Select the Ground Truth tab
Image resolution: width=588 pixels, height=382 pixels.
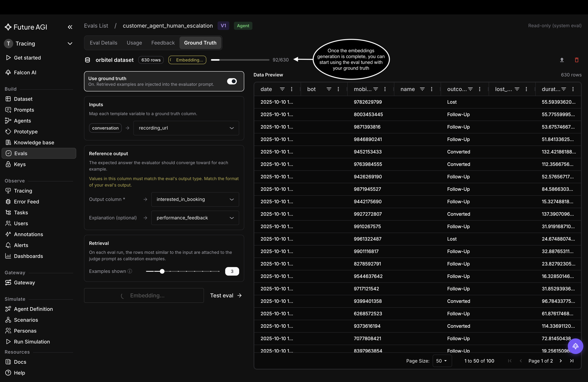(200, 43)
